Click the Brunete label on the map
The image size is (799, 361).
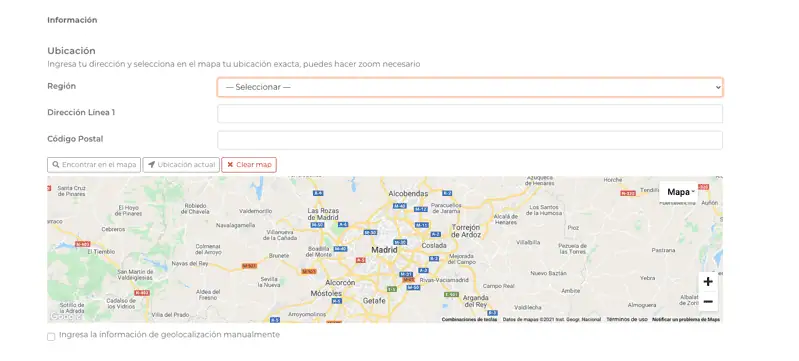click(x=279, y=255)
